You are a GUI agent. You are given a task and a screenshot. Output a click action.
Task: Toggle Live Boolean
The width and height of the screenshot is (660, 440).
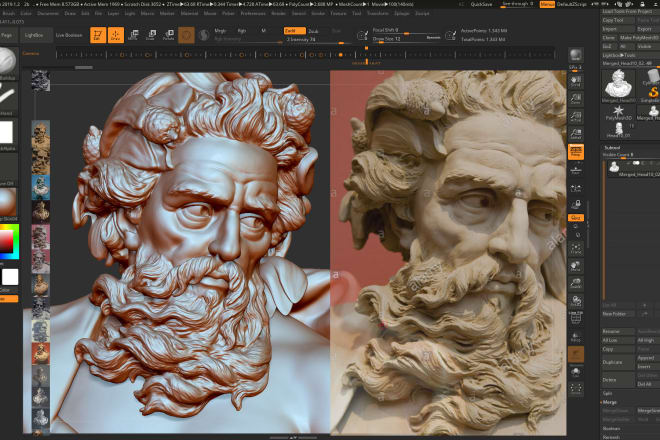pos(69,35)
